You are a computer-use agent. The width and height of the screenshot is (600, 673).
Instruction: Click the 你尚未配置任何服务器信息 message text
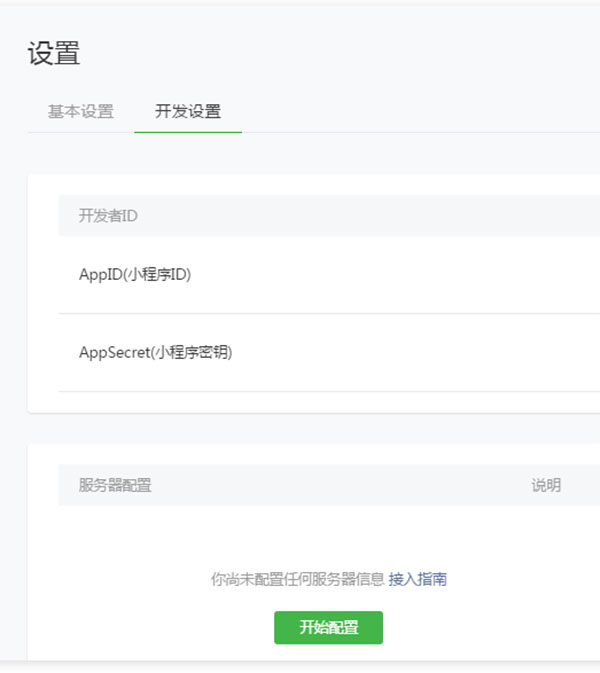297,579
